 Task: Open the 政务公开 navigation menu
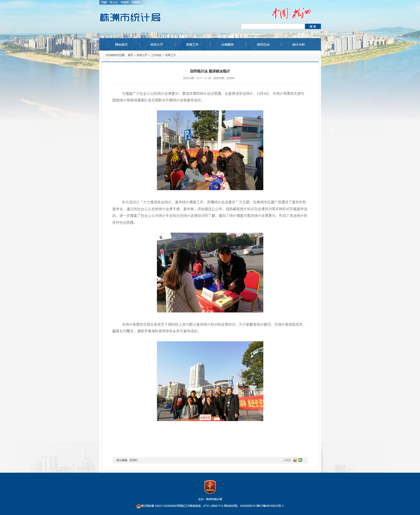tap(156, 45)
